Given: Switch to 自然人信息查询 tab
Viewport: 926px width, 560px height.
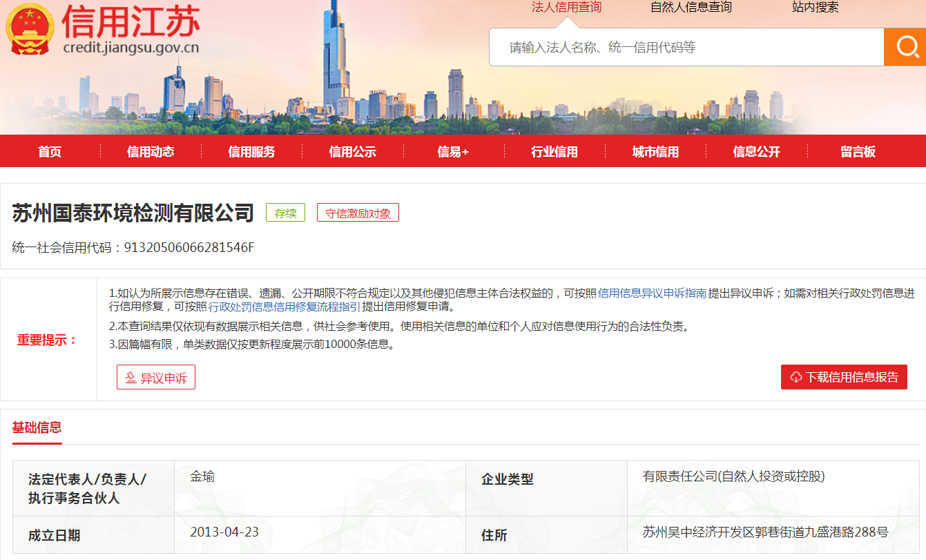Looking at the screenshot, I should [691, 8].
